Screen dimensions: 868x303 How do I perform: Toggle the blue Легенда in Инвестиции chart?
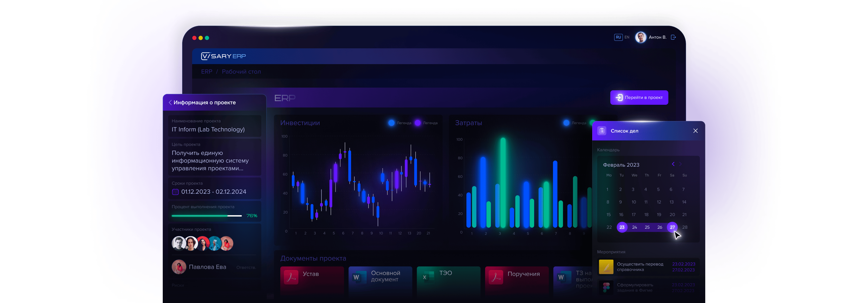tap(391, 123)
